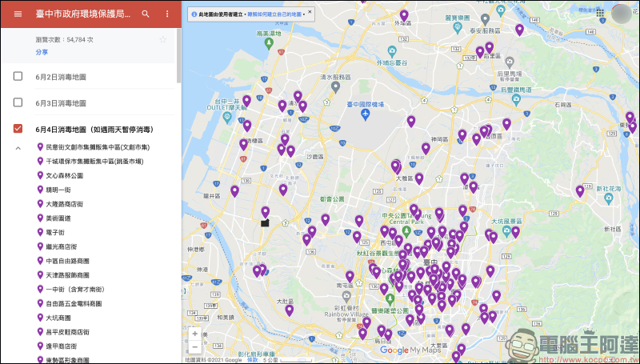Open the hamburger menu in the red header

(x=18, y=14)
